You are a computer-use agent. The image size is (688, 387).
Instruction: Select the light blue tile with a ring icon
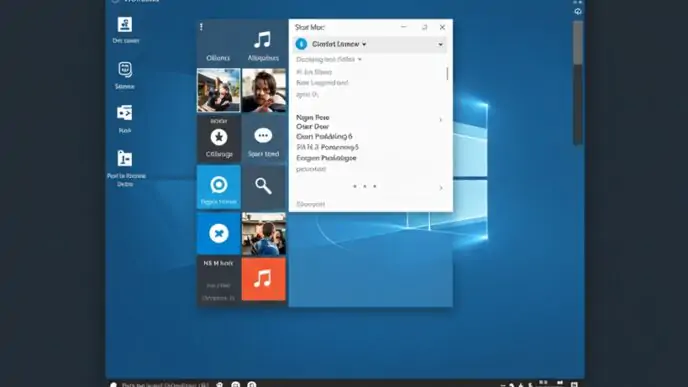pyautogui.click(x=219, y=186)
